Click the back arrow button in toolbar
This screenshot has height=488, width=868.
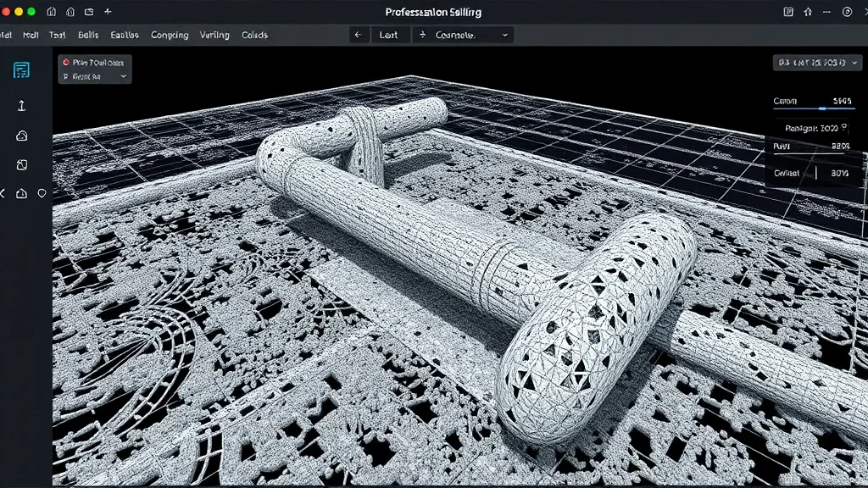(358, 34)
